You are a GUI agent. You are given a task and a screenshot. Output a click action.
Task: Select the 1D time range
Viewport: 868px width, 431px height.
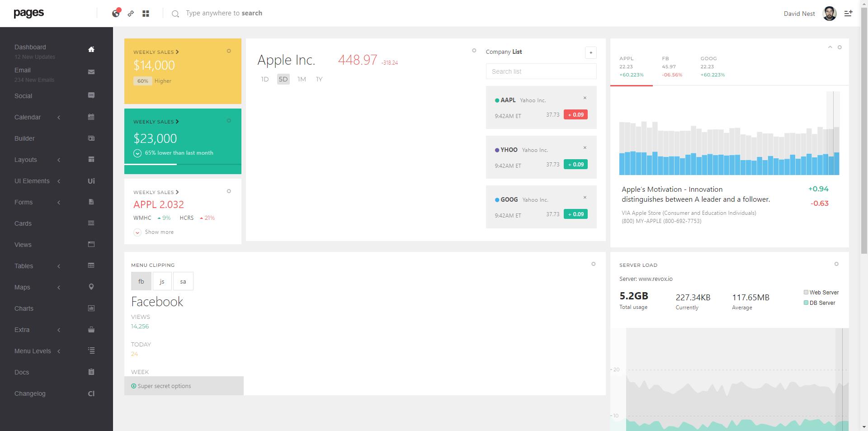[265, 79]
